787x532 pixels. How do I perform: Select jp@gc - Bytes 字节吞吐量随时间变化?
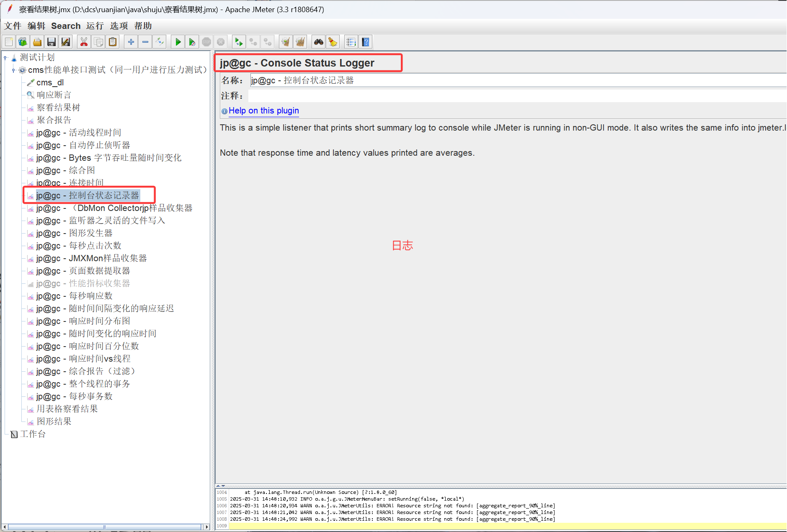coord(109,158)
